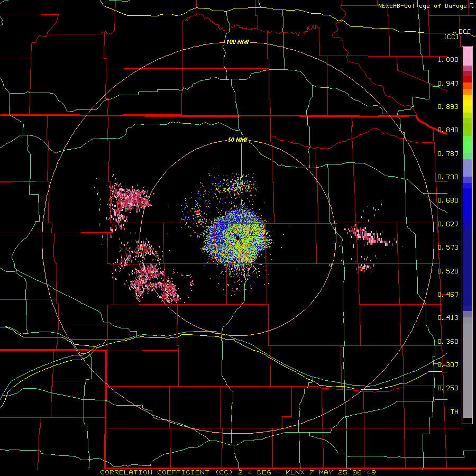Viewport: 476px width, 476px height.
Task: Click the 0.893 legend value
Action: 448,106
